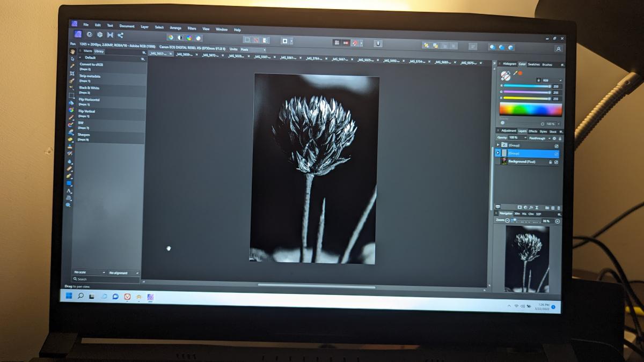Switch to the Adjustment tab
Screen dimensions: 644x362
tap(508, 131)
